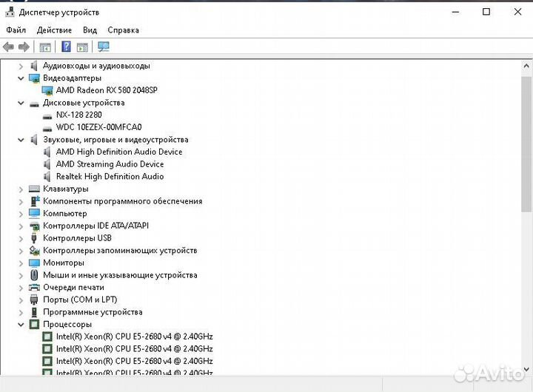Select the first Intel Xeon E5-2680 v4 processor
Image resolution: width=533 pixels, height=392 pixels.
point(134,337)
